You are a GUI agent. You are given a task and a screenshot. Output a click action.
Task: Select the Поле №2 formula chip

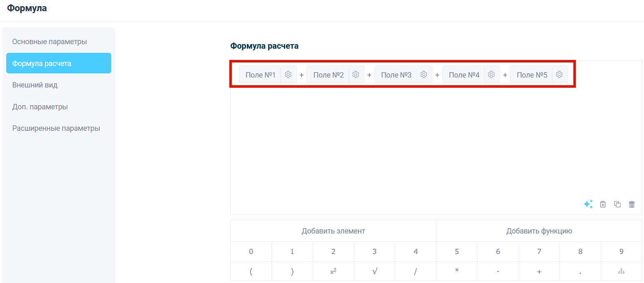[328, 75]
